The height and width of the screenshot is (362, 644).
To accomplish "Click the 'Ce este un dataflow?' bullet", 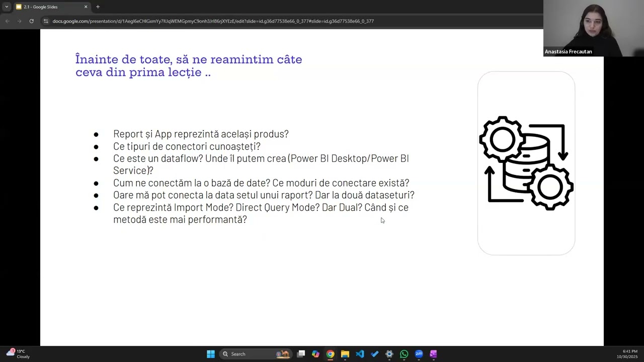I will [261, 164].
